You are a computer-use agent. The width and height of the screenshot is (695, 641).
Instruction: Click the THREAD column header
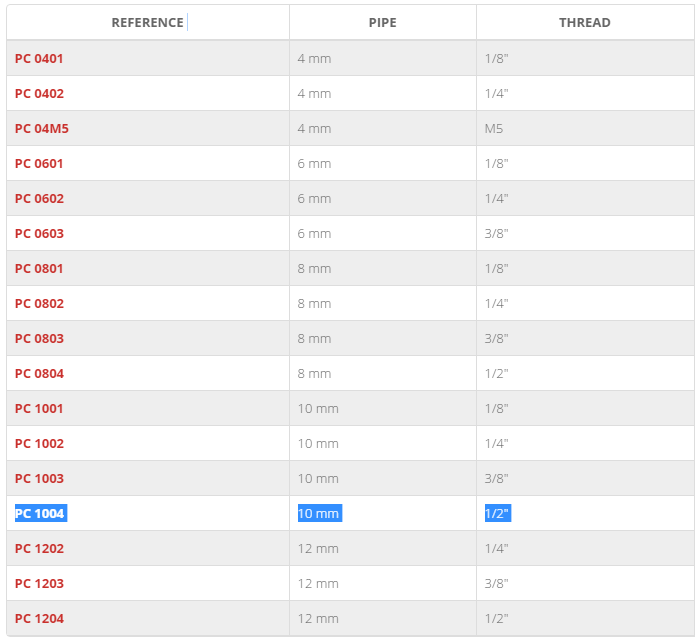point(585,23)
